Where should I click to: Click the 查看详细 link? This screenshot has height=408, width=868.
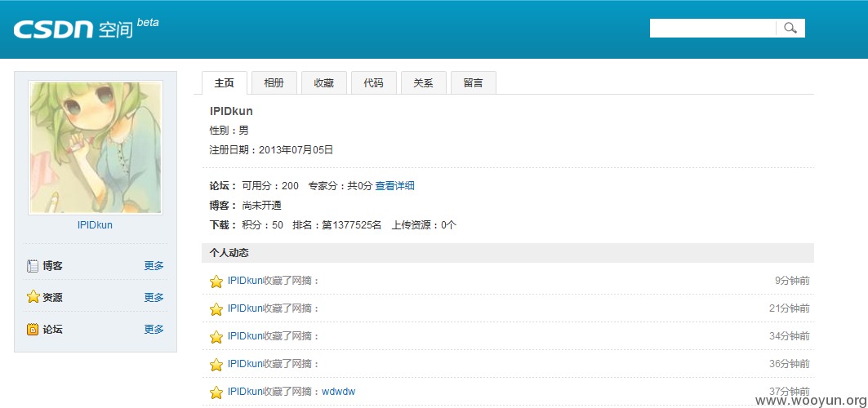point(394,186)
